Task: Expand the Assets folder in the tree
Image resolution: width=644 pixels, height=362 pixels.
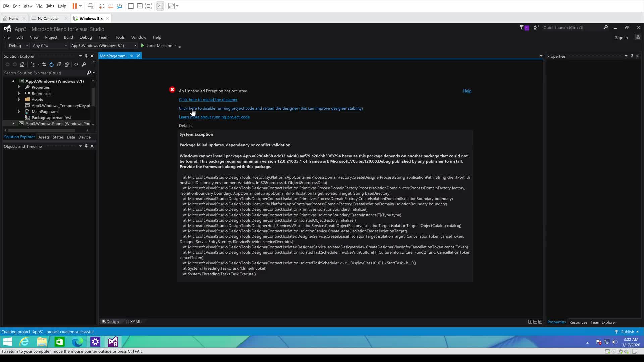Action: point(19,99)
